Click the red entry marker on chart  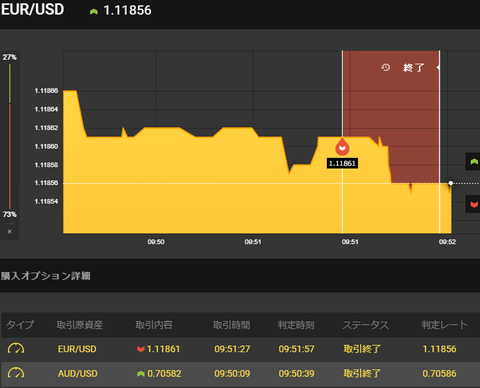click(x=342, y=147)
